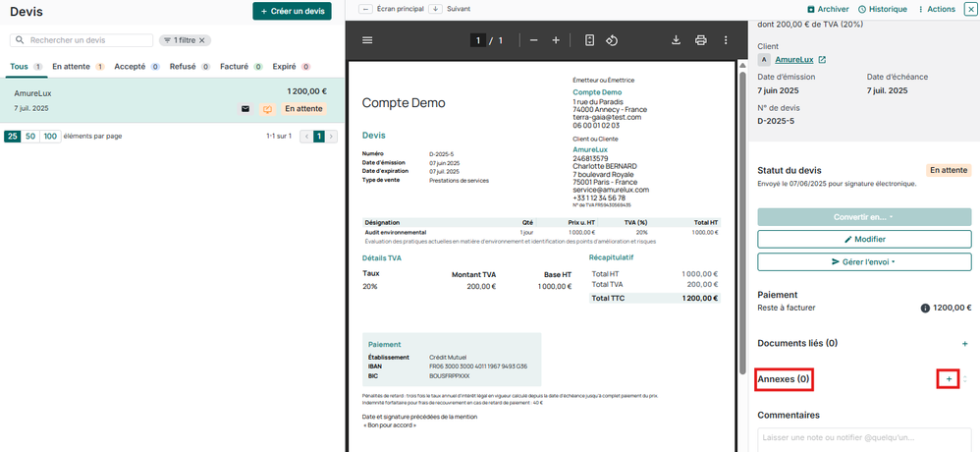Rotate the PDF page
The width and height of the screenshot is (980, 452).
[x=612, y=40]
